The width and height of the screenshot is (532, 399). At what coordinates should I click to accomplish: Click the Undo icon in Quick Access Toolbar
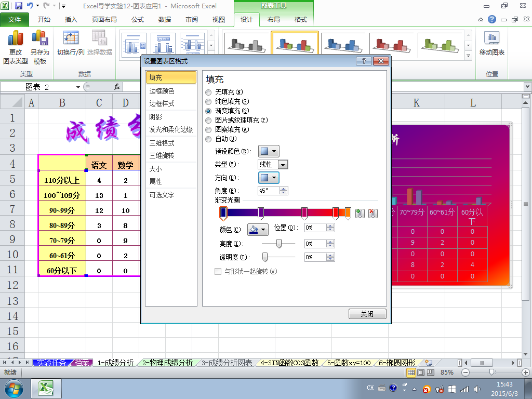30,6
